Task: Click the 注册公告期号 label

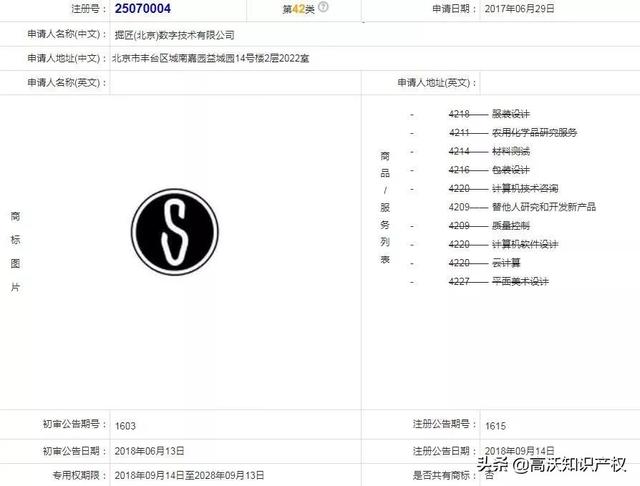Action: click(x=444, y=424)
